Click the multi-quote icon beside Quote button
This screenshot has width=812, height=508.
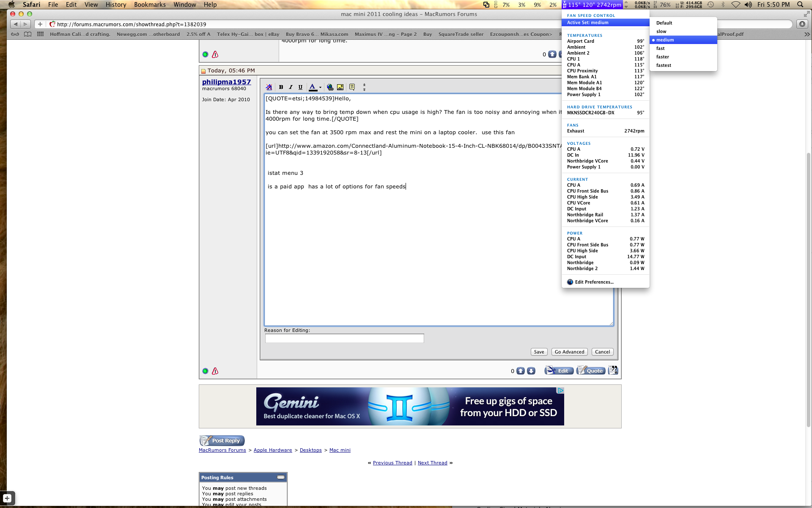point(613,370)
